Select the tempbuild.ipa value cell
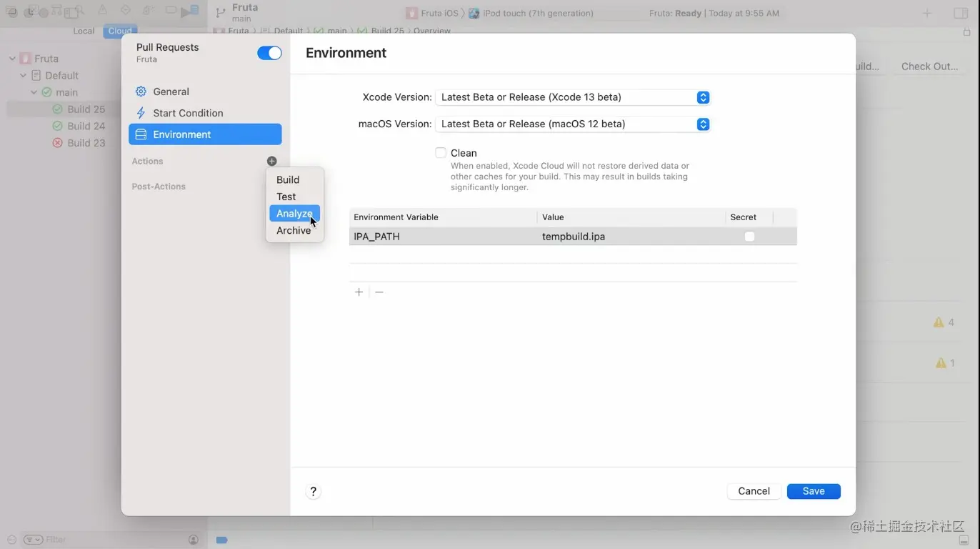980x549 pixels. [631, 237]
